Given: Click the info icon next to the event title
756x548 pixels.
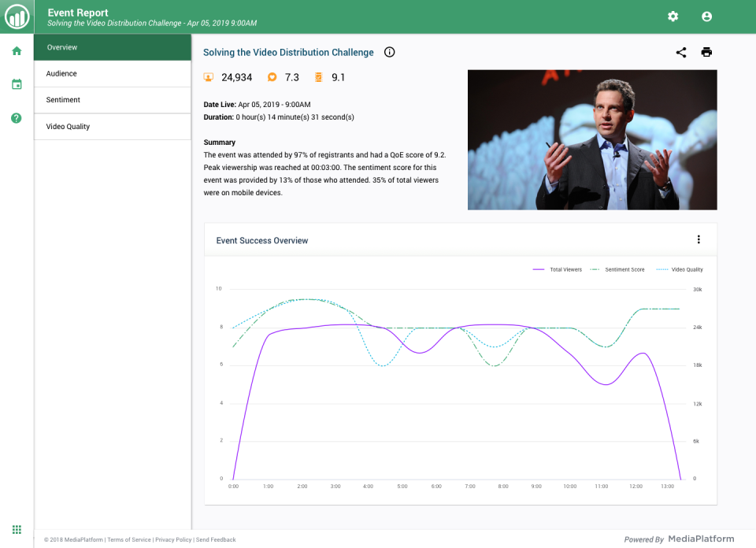Looking at the screenshot, I should click(389, 52).
